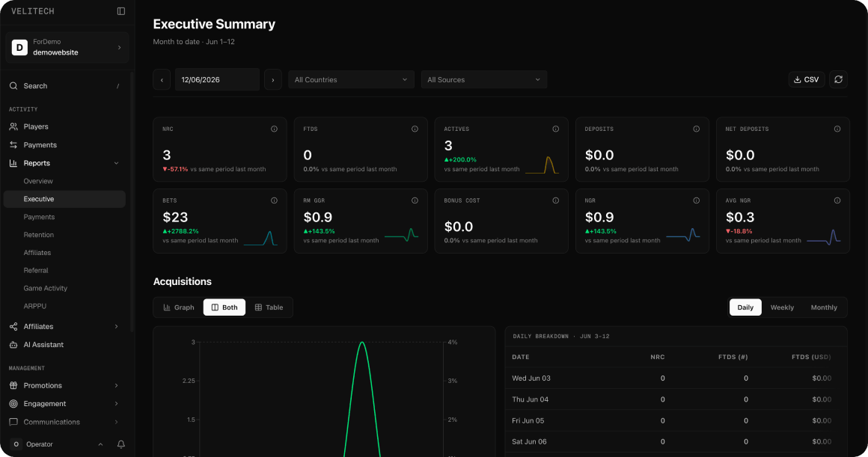Click the search magnifier icon

click(x=13, y=86)
